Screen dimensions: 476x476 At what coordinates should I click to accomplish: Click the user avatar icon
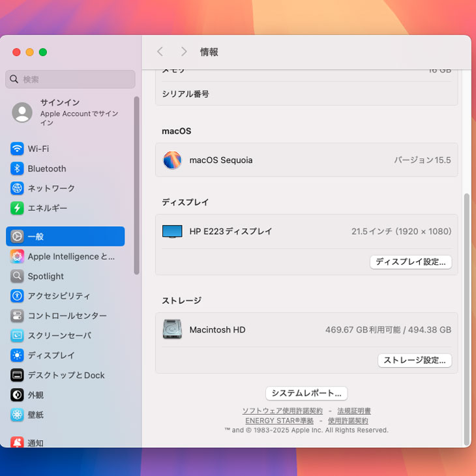22,112
